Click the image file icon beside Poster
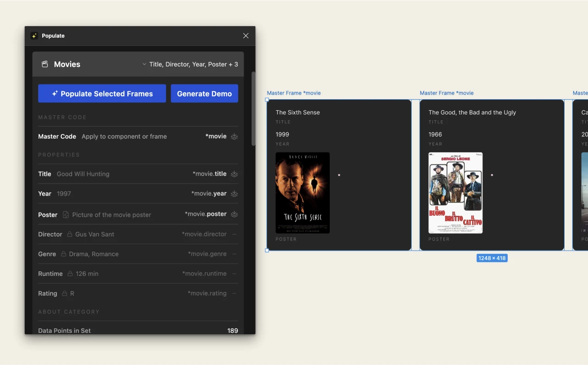The image size is (588, 365). click(66, 214)
